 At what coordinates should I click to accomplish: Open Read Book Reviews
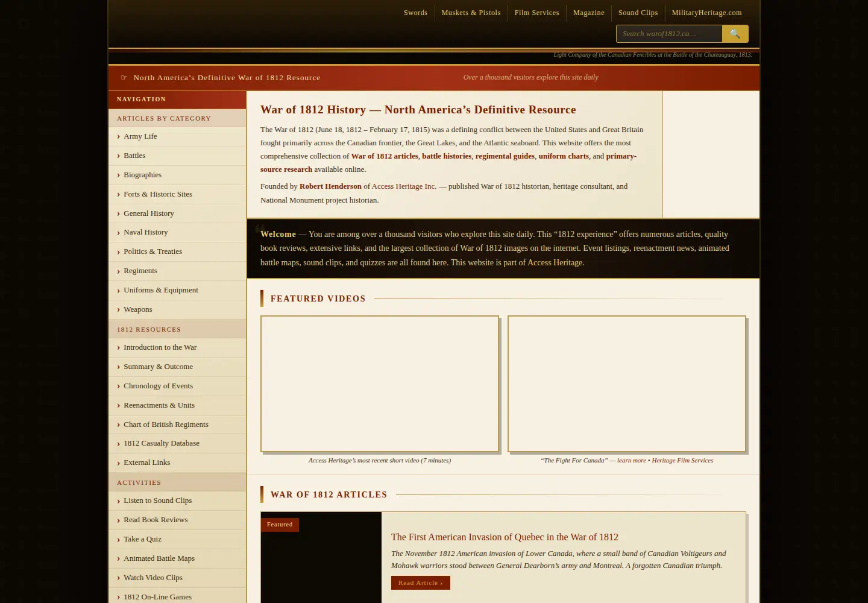[x=177, y=520]
